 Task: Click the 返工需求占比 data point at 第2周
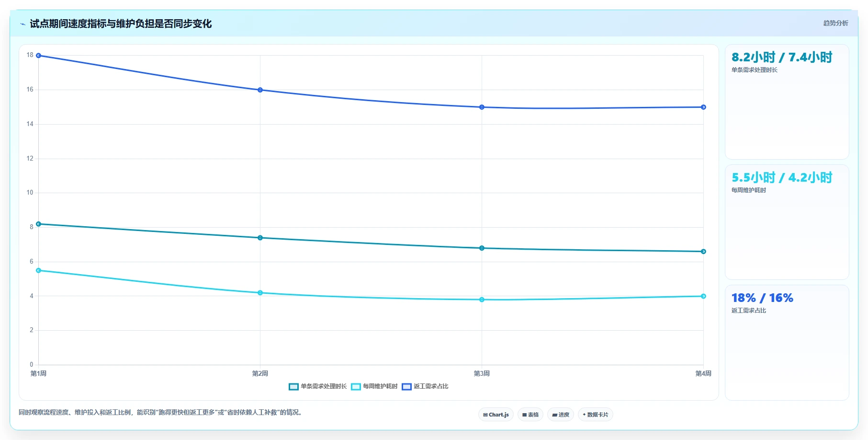click(260, 90)
